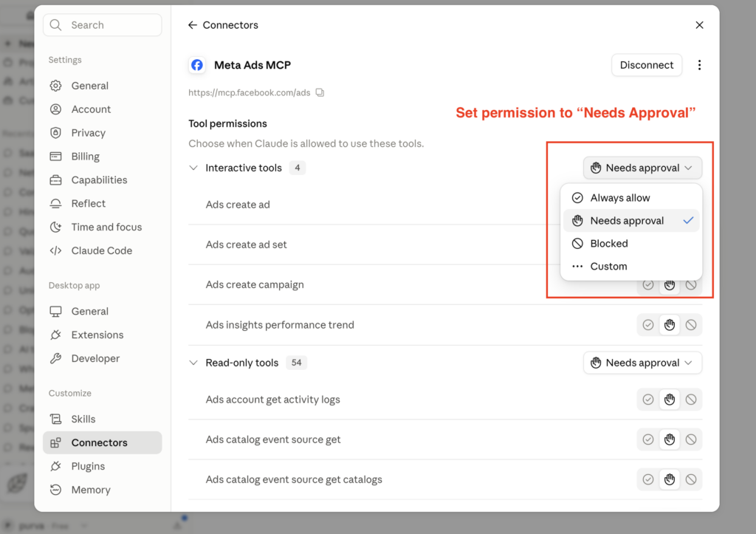Open Claude Code settings
Image resolution: width=756 pixels, height=534 pixels.
102,251
